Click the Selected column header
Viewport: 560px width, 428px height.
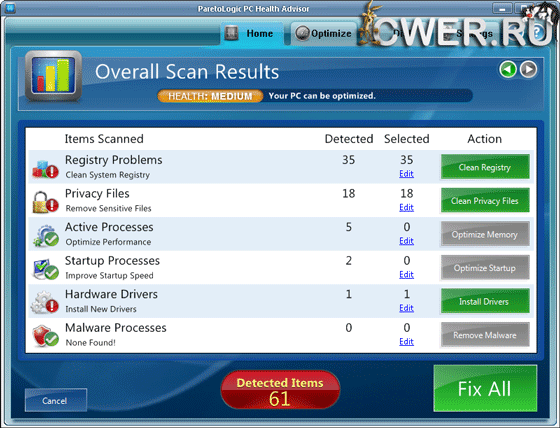(x=407, y=139)
